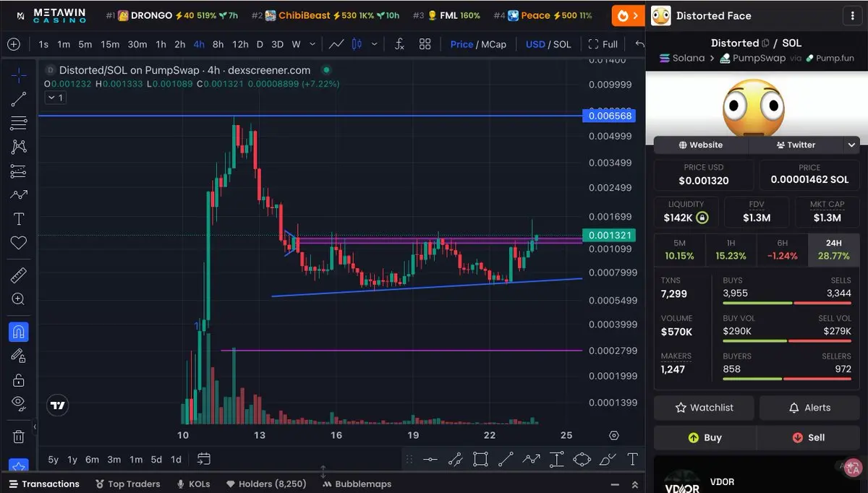Expand the social links dropdown arrow

pos(851,145)
